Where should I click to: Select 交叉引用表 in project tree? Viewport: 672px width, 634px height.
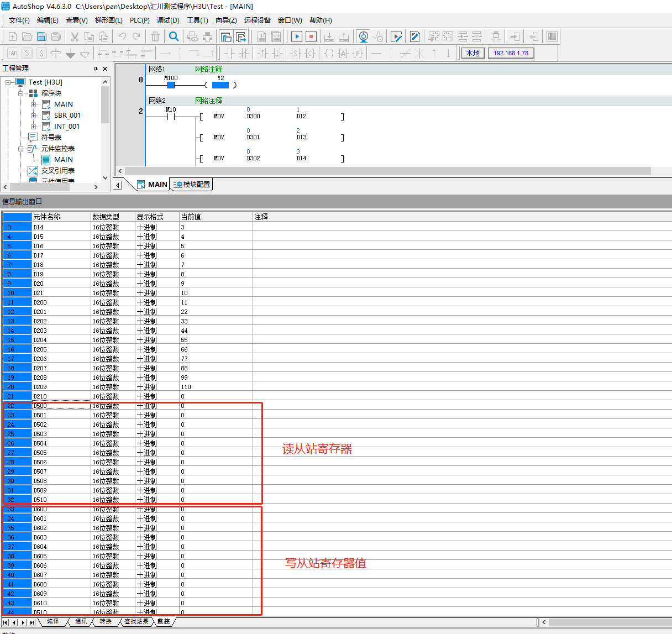(x=58, y=171)
